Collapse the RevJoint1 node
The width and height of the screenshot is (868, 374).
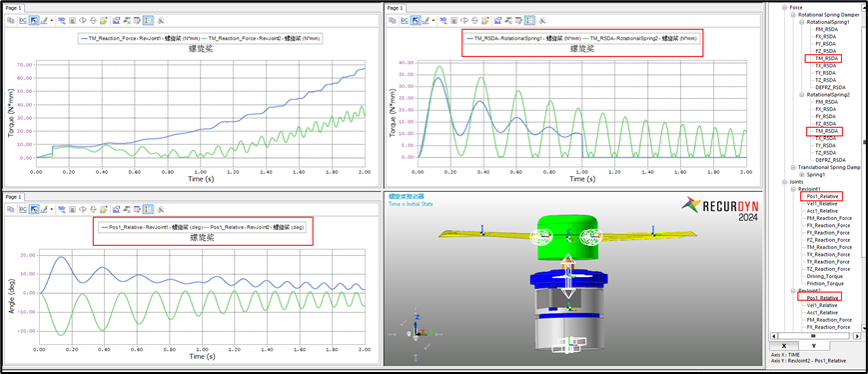793,189
